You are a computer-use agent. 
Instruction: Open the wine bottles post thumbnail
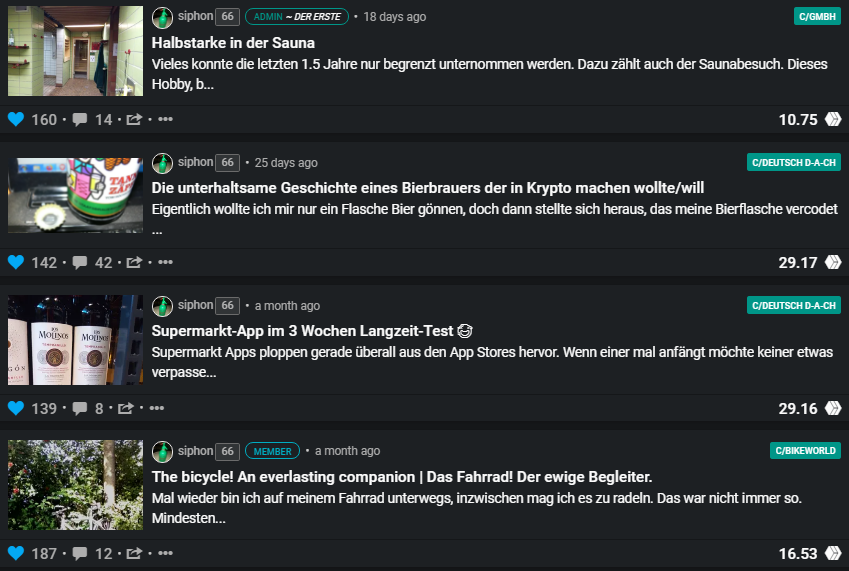click(x=75, y=340)
